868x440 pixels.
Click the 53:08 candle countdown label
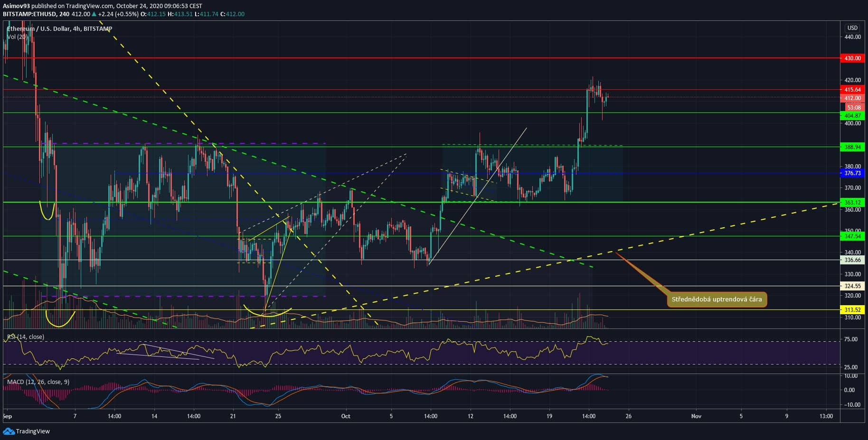[x=853, y=108]
